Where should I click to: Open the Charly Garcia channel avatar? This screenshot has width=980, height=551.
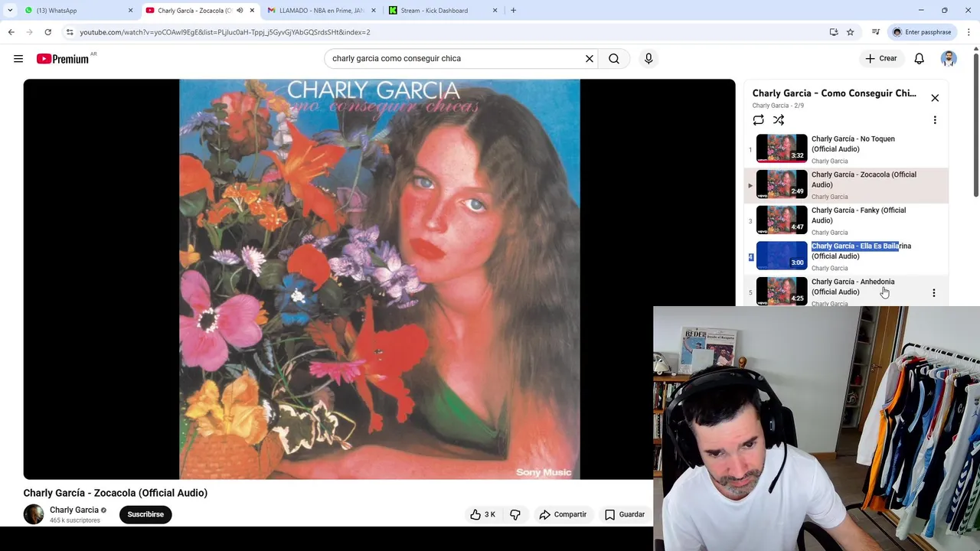tap(34, 514)
